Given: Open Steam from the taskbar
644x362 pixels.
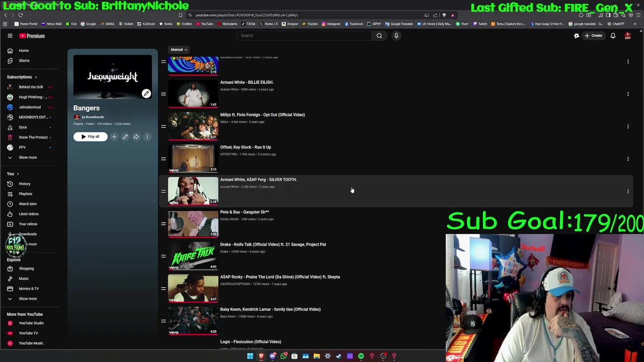Looking at the screenshot, I should click(x=339, y=356).
